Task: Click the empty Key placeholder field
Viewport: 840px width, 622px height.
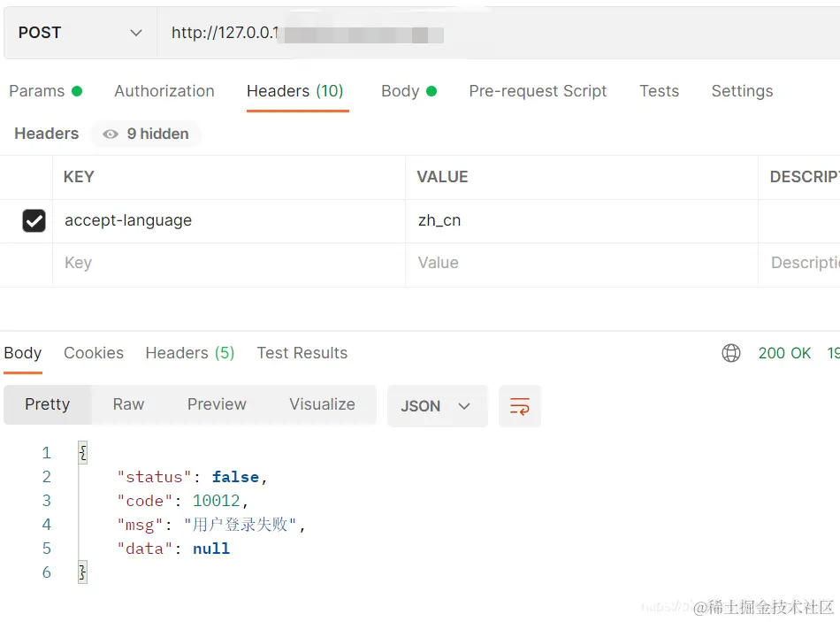Action: [x=229, y=264]
